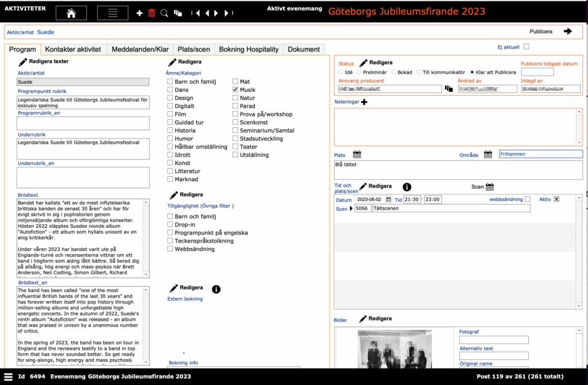Jump to the first record
Image resolution: width=588 pixels, height=385 pixels.
pyautogui.click(x=196, y=13)
